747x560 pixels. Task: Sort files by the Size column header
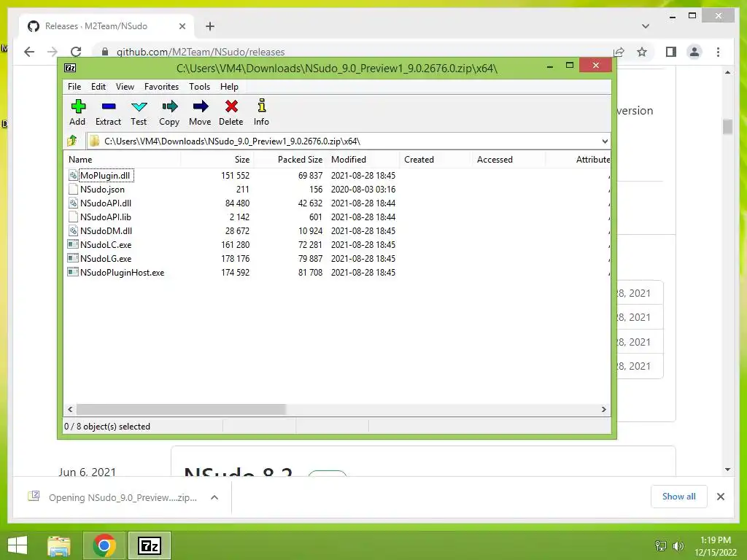click(217, 160)
